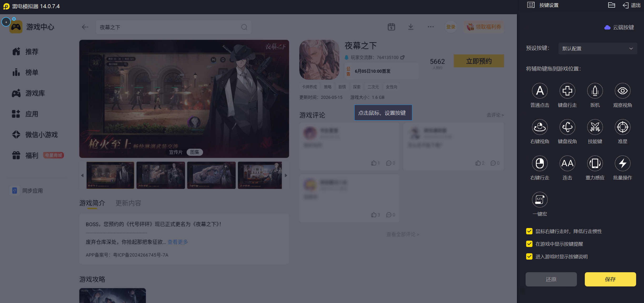The image size is (644, 303).
Task: Click the 登录 button
Action: [451, 27]
